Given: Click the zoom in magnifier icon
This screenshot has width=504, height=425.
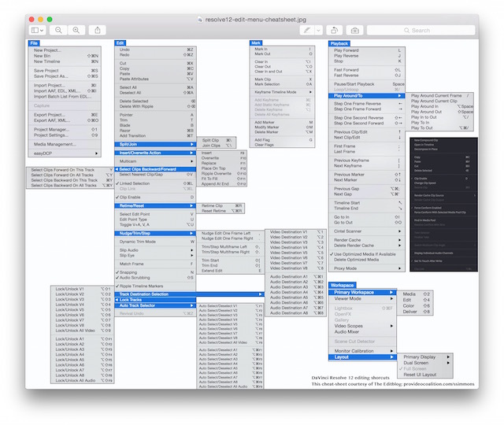Looking at the screenshot, I should click(76, 30).
